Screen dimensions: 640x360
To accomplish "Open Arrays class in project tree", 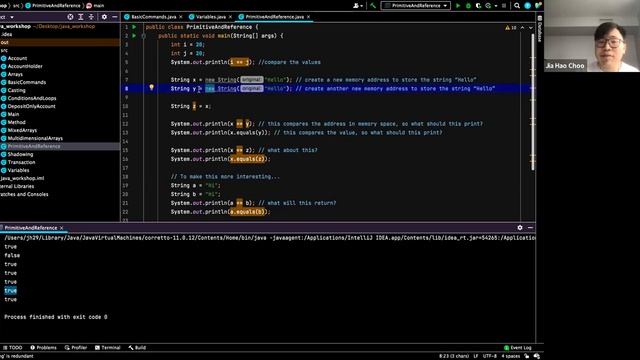I will pyautogui.click(x=15, y=74).
